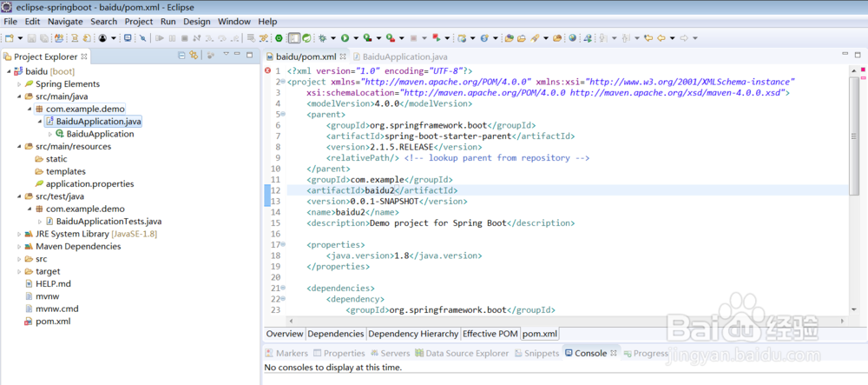Click artifactId baidu2 text on line 12
The height and width of the screenshot is (385, 868).
point(380,190)
